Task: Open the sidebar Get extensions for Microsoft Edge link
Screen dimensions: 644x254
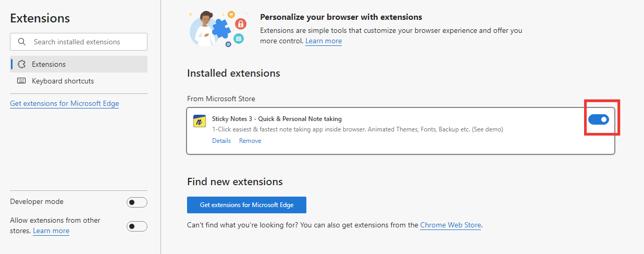Action: pyautogui.click(x=65, y=103)
